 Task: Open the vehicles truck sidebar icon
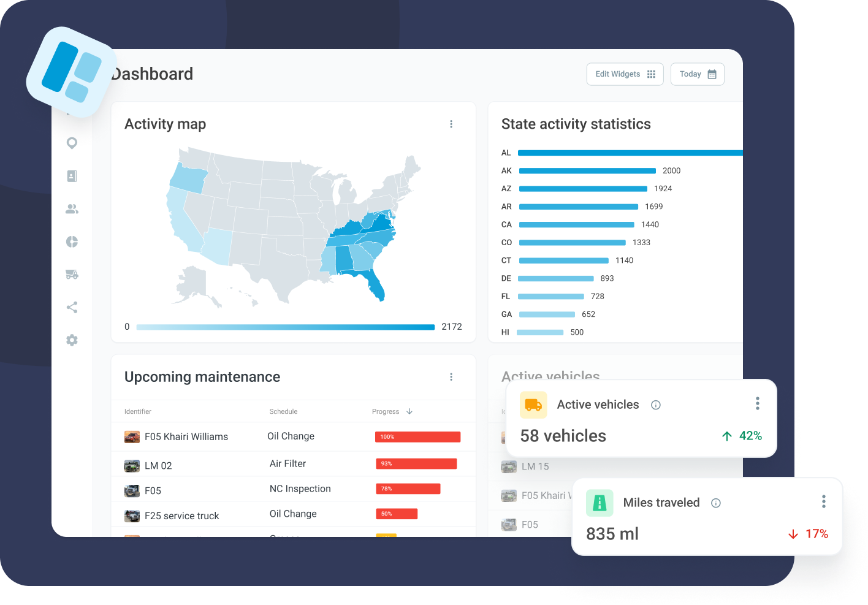tap(72, 274)
